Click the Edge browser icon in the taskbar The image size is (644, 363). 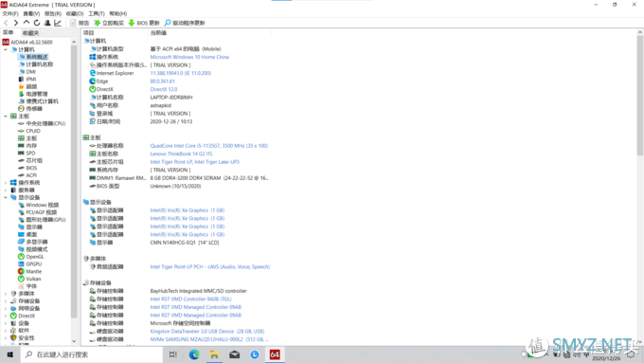(194, 354)
